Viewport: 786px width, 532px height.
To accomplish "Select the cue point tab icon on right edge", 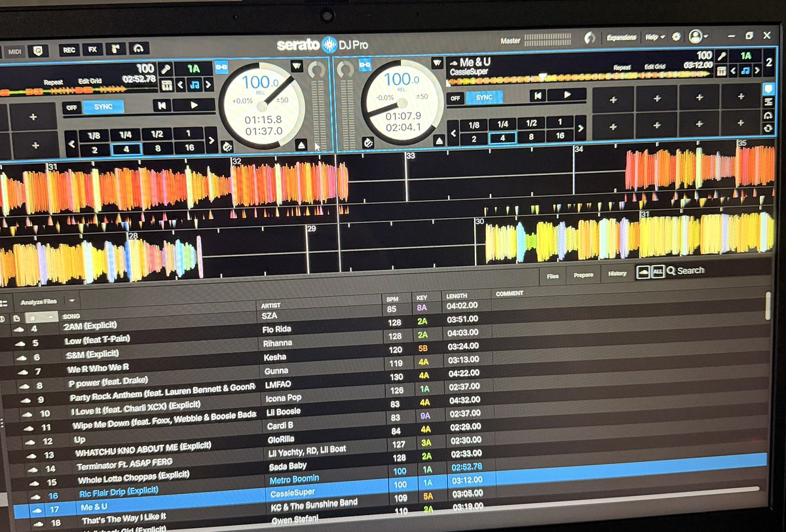I will coord(768,88).
